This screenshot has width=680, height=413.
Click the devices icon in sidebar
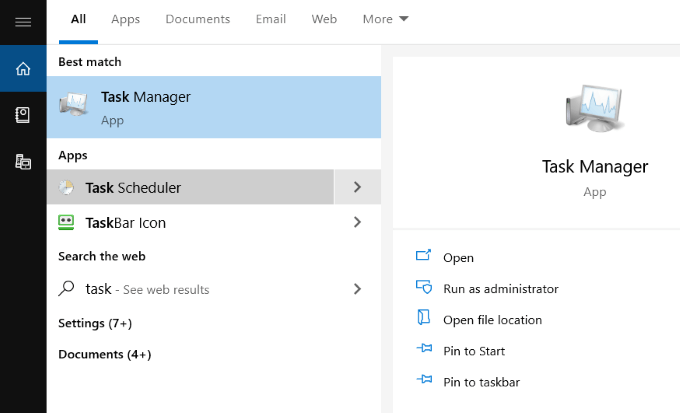click(22, 161)
